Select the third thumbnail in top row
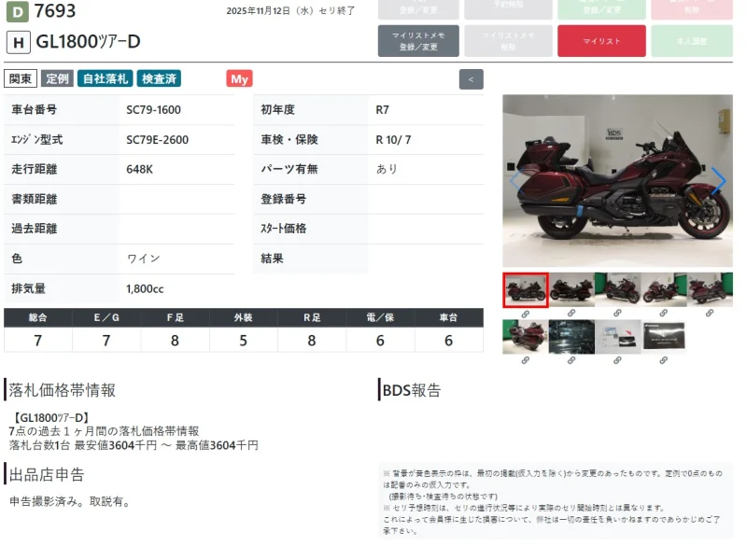This screenshot has width=747, height=560. [617, 289]
